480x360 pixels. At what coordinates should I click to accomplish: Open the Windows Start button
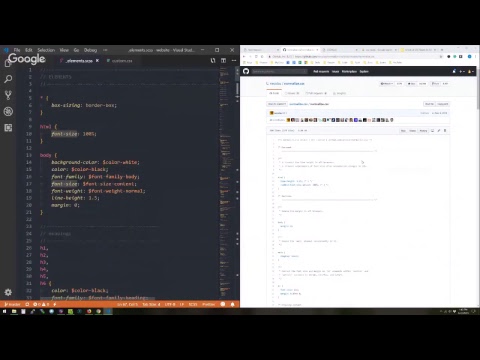click(x=4, y=311)
